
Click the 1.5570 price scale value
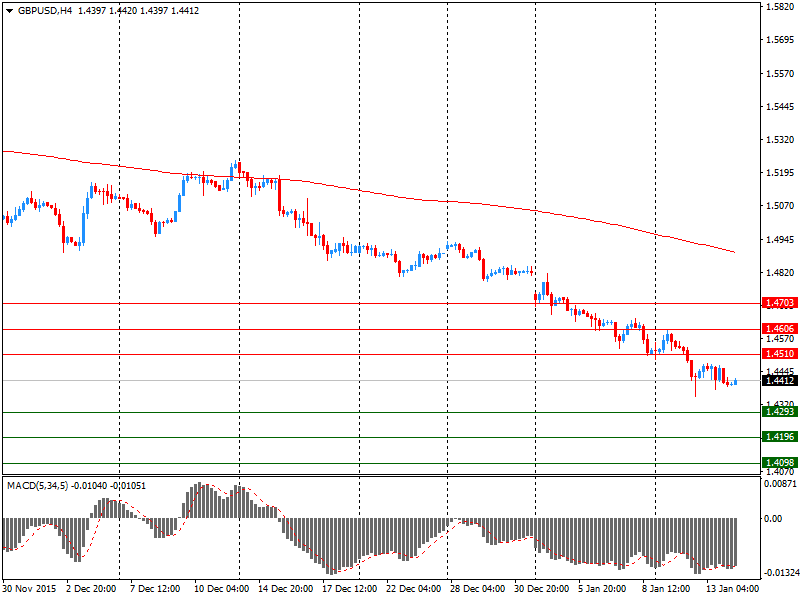[781, 73]
